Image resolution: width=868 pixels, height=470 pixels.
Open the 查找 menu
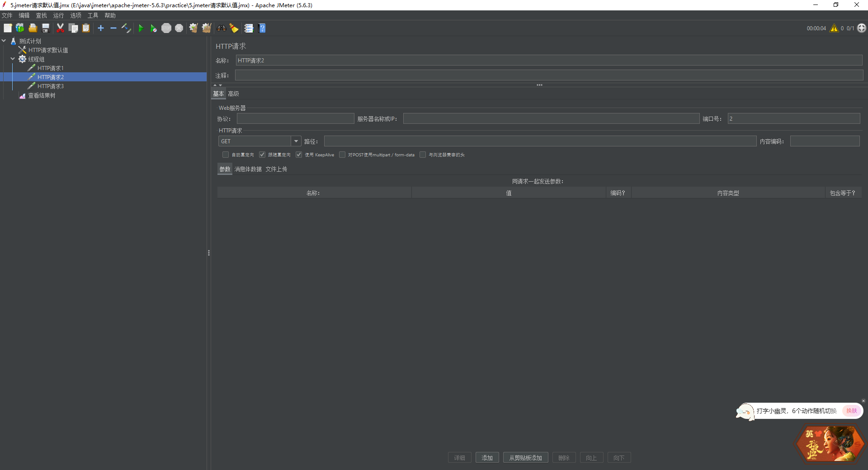coord(41,15)
